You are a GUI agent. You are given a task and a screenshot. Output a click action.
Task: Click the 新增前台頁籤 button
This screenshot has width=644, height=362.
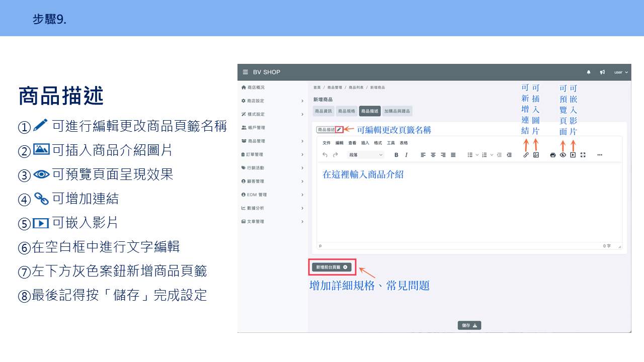[332, 267]
